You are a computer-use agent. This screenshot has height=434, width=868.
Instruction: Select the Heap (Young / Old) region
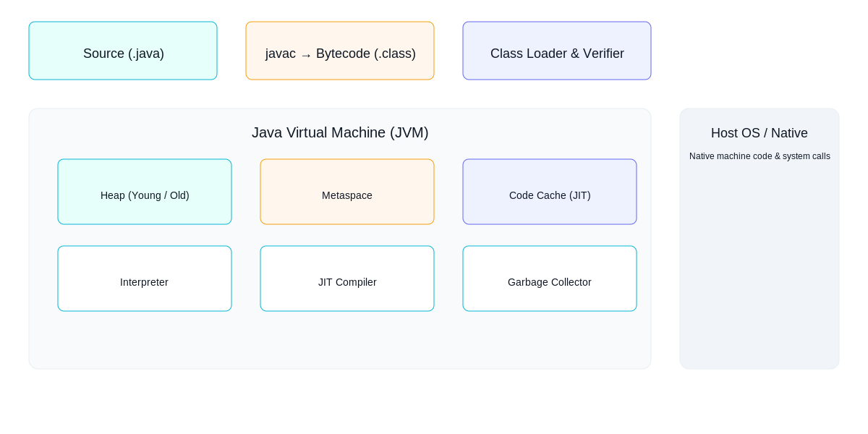coord(145,192)
